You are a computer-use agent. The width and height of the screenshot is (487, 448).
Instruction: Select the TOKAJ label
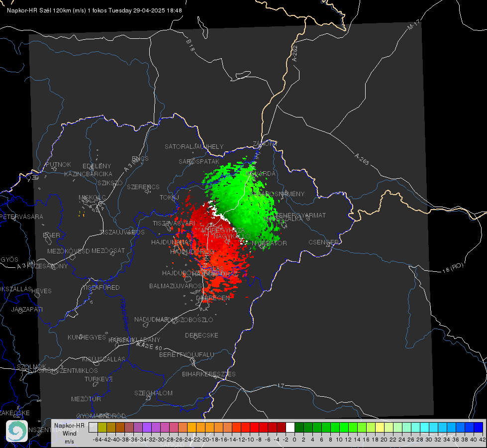(x=169, y=198)
